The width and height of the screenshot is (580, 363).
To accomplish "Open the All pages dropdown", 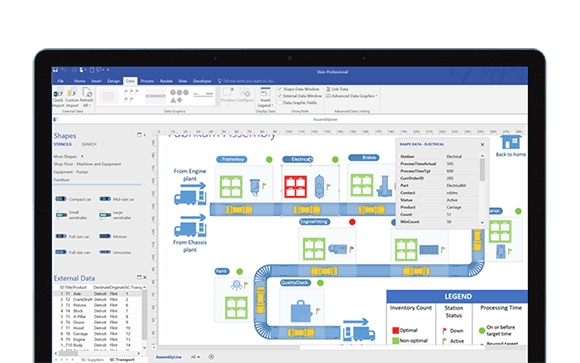I will tap(195, 357).
